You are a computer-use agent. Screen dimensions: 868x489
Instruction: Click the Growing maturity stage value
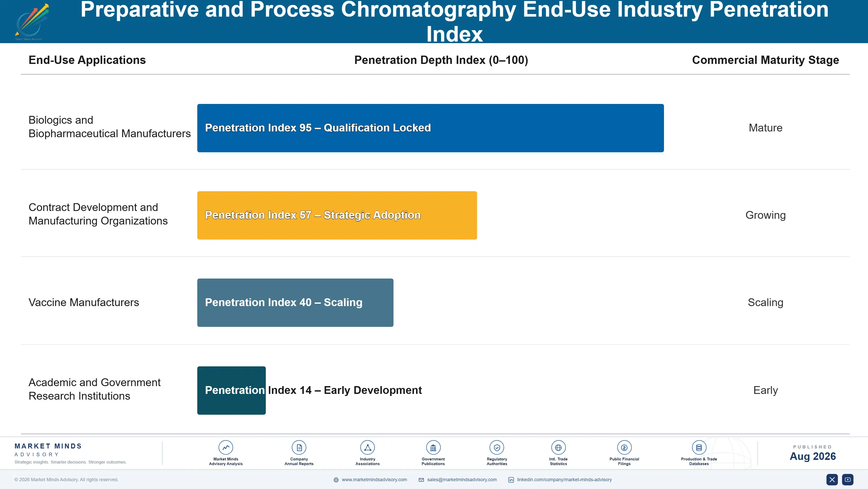click(765, 215)
